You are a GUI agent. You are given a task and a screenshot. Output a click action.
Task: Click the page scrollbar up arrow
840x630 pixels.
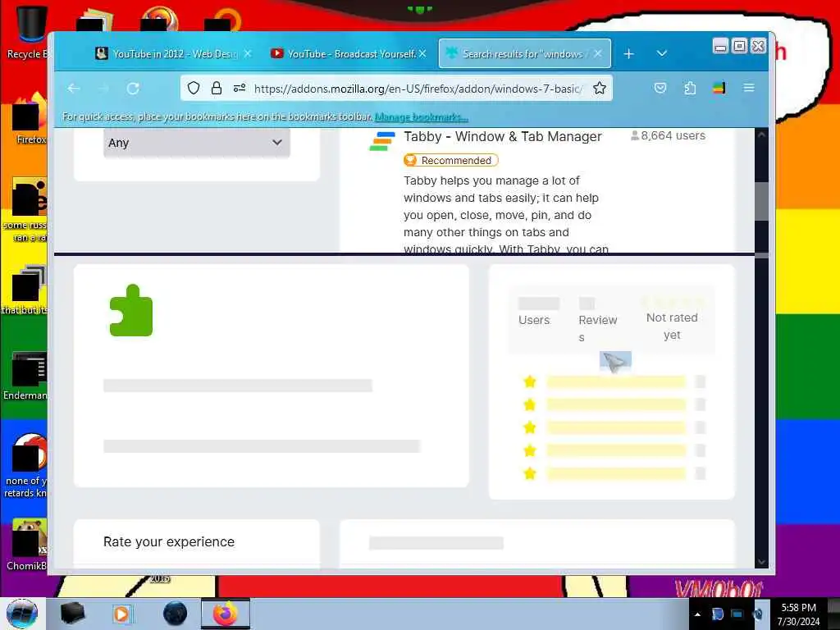761,135
